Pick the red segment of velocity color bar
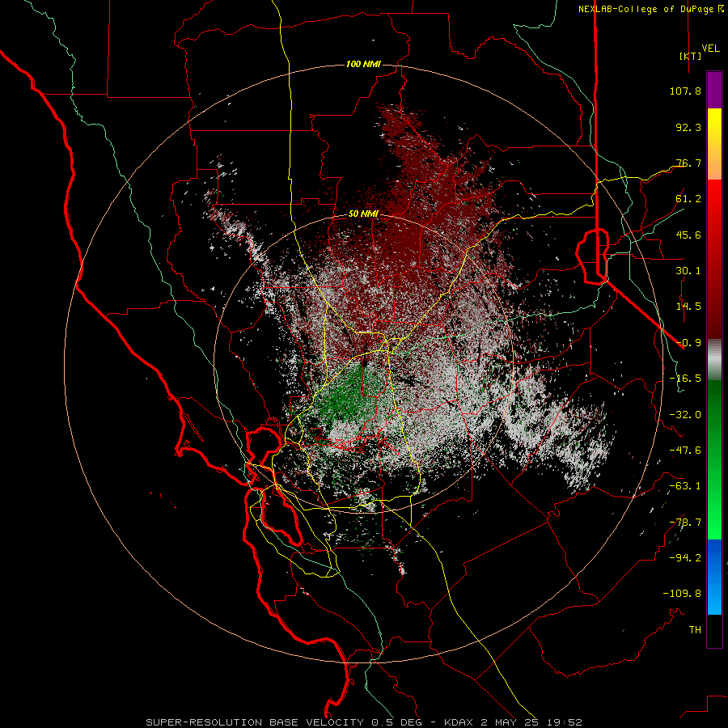This screenshot has width=728, height=728. point(714,259)
